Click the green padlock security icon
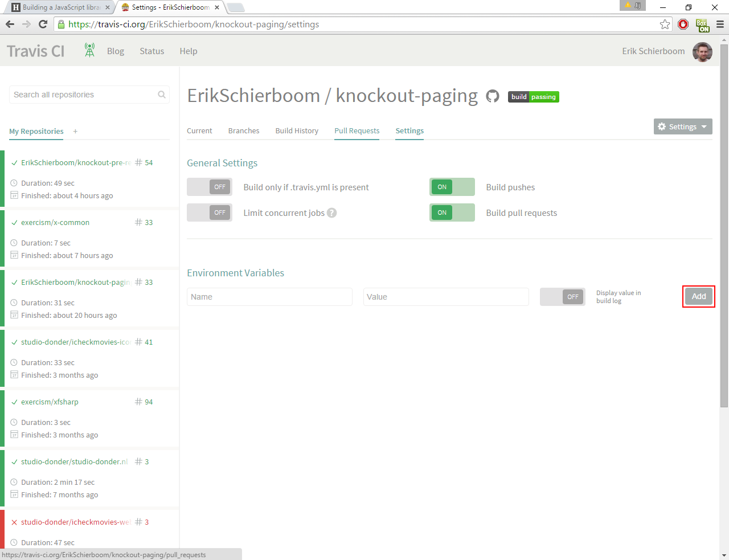Image resolution: width=729 pixels, height=560 pixels. coord(62,24)
